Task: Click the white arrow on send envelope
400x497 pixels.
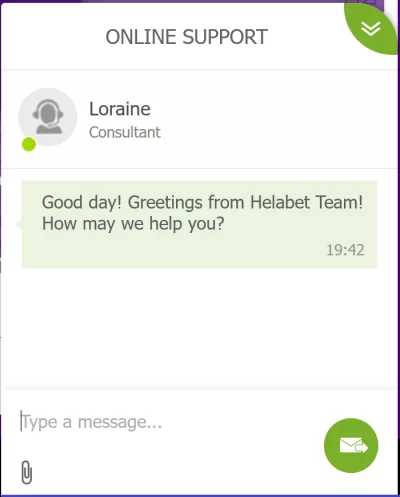Action: [361, 447]
